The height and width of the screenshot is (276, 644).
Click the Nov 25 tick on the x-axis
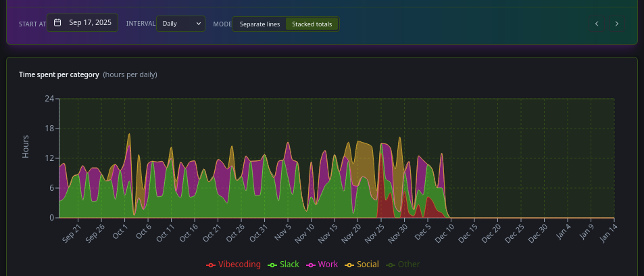(x=376, y=233)
